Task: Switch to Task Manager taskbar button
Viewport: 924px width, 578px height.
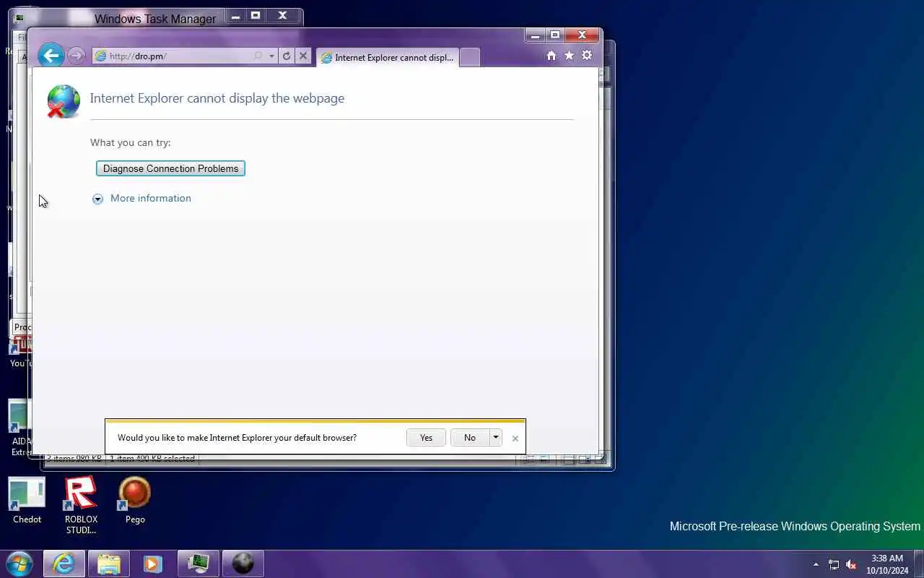Action: [x=198, y=564]
